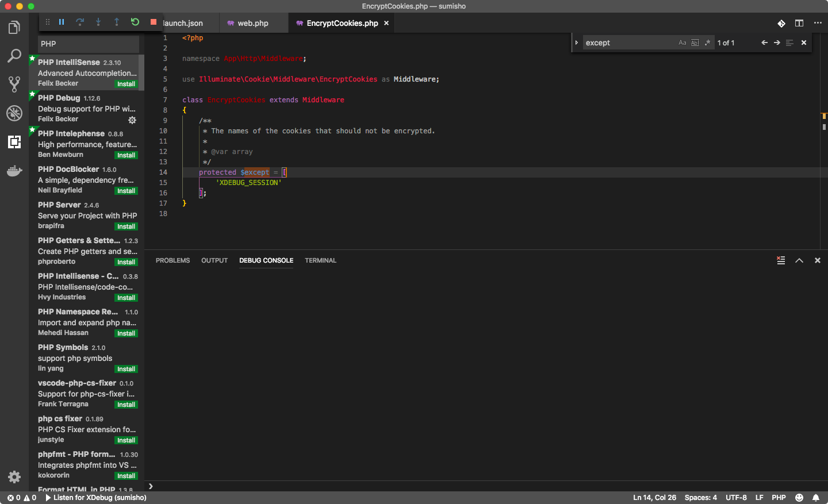Click the PHP language mode in status bar

tap(779, 497)
